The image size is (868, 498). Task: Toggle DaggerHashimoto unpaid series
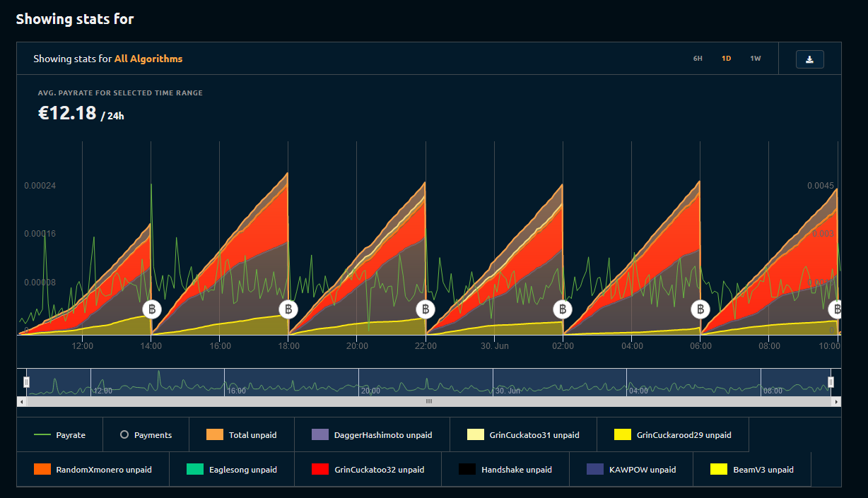tap(372, 435)
